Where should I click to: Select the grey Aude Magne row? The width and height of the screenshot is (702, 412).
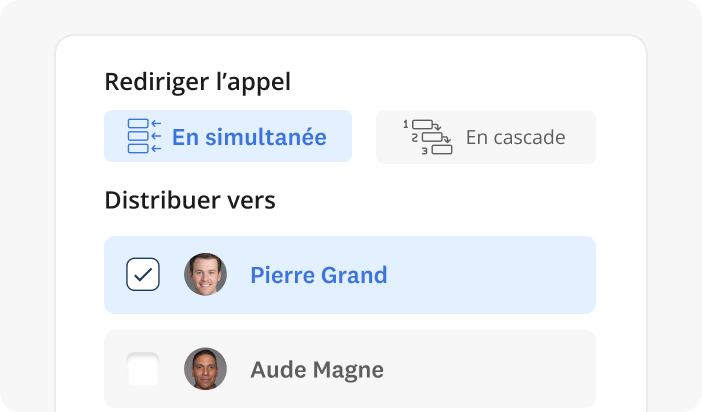coord(480,369)
